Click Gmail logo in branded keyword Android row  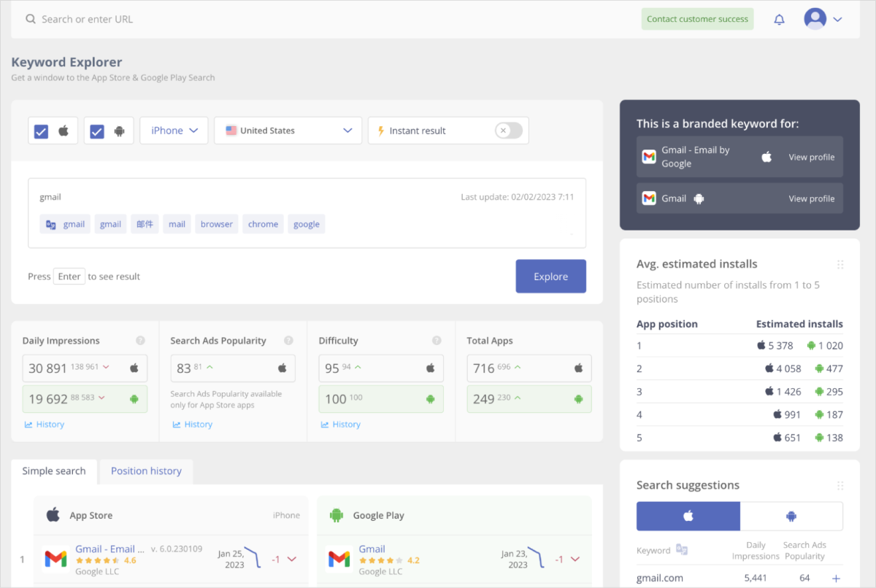[x=649, y=198]
